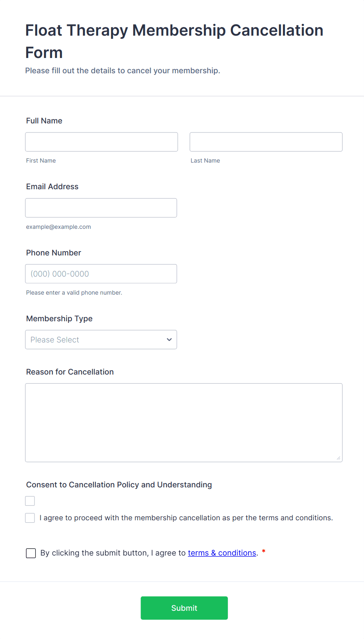Click inside the Reason for Cancellation textarea
This screenshot has width=364, height=639.
(x=184, y=422)
